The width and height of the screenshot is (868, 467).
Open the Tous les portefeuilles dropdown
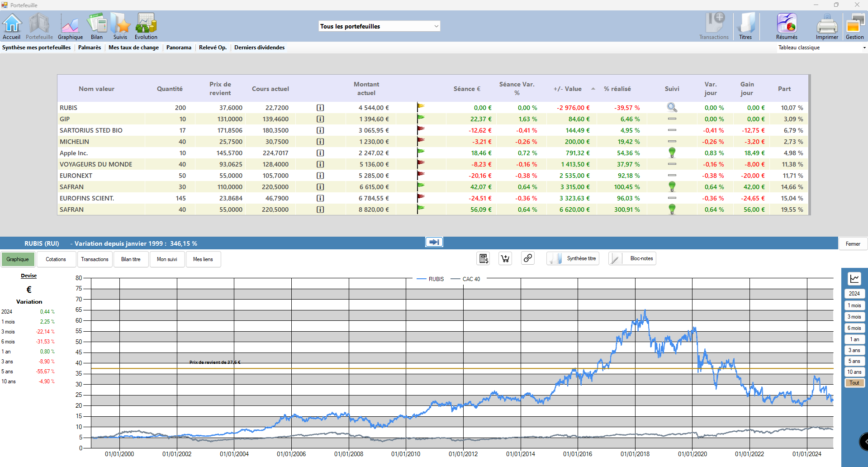pyautogui.click(x=379, y=26)
